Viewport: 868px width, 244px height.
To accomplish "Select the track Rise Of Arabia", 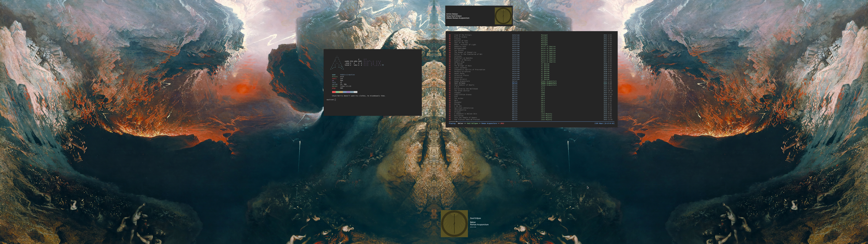I will click(461, 37).
